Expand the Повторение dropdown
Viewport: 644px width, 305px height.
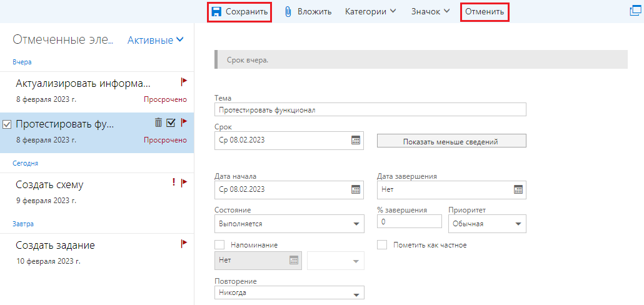point(289,293)
